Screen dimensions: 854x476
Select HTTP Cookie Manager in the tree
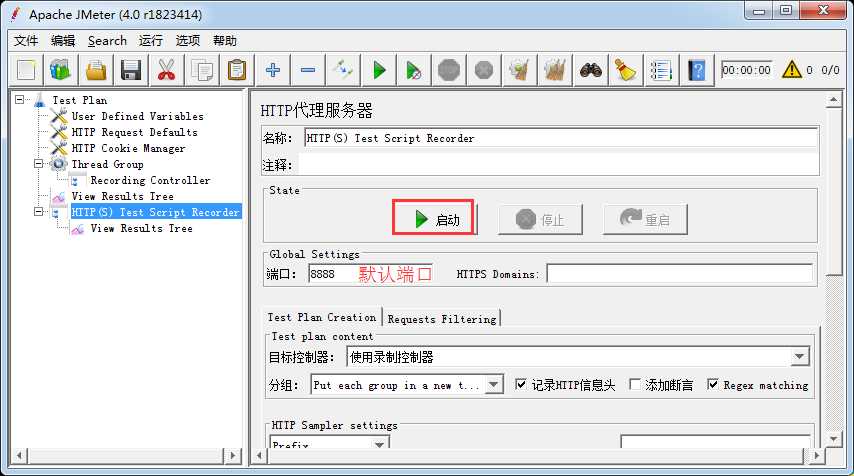[129, 148]
